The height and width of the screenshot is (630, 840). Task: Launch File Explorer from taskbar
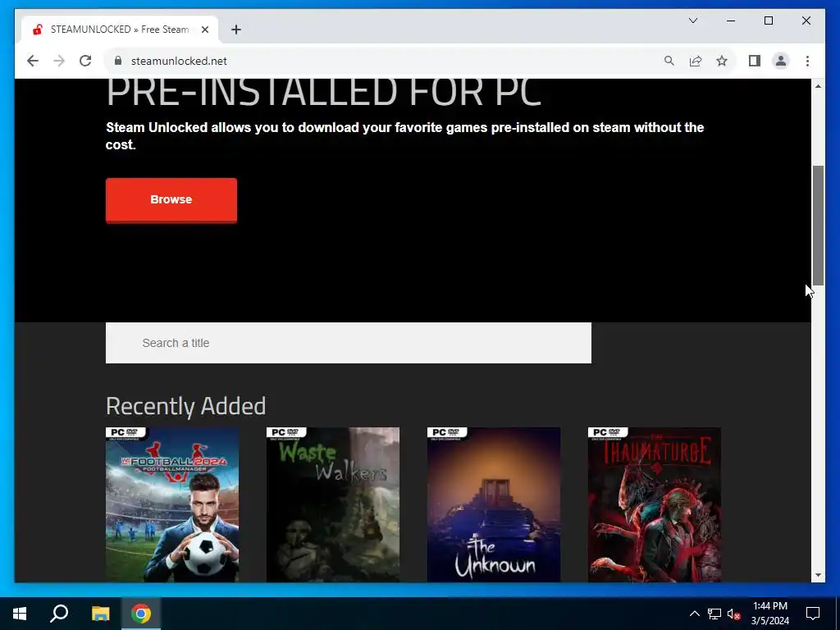tap(100, 614)
